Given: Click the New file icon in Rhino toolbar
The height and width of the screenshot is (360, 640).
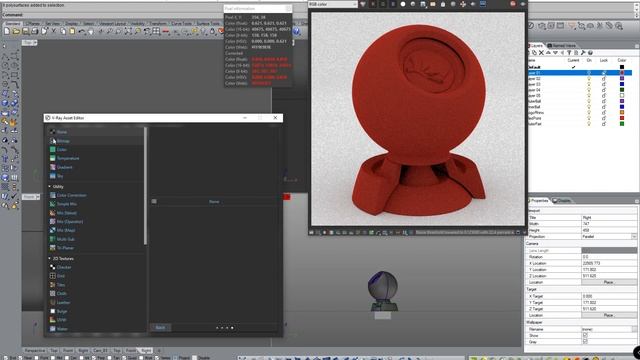Looking at the screenshot, I should point(7,31).
